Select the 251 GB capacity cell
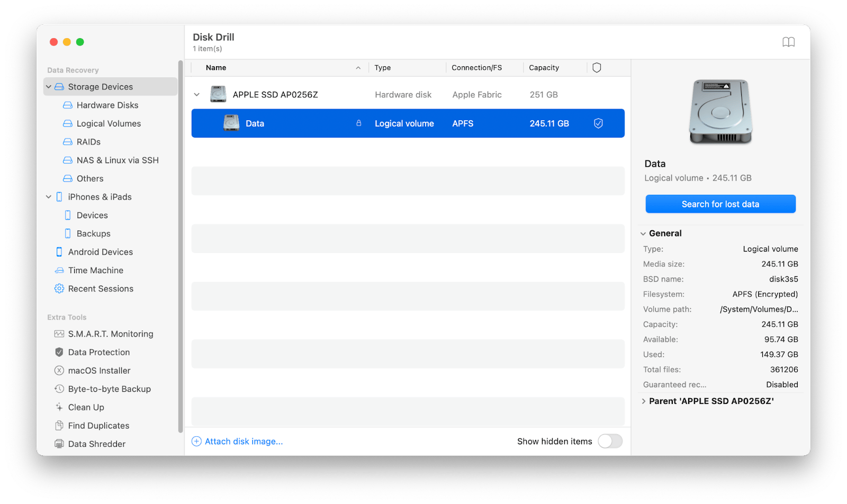Image resolution: width=847 pixels, height=504 pixels. coord(544,95)
